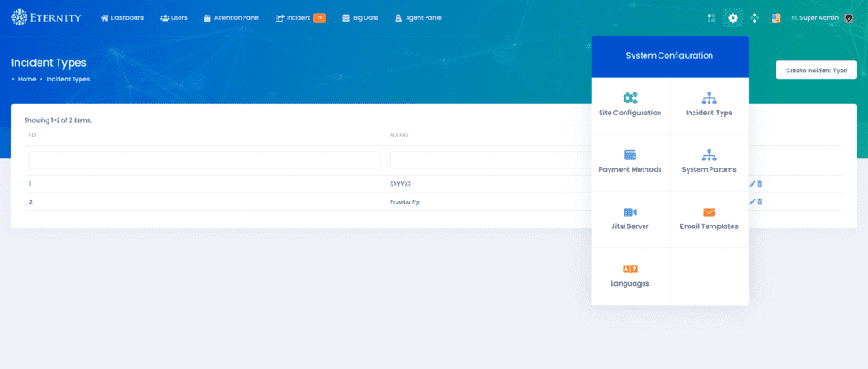Edit the XYYXX incident type
Image resolution: width=868 pixels, height=369 pixels.
[x=752, y=184]
